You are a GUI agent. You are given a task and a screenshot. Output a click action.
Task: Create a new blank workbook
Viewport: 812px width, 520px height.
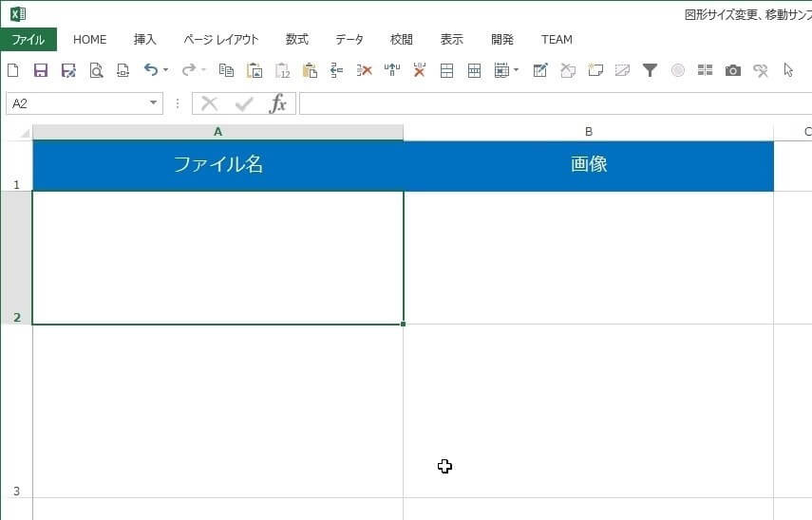pyautogui.click(x=13, y=70)
